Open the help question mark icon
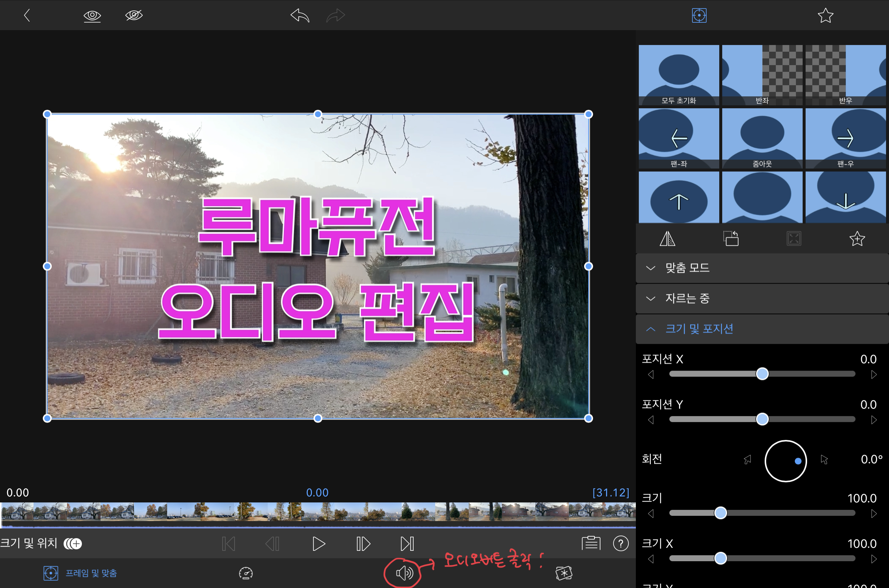This screenshot has height=588, width=889. [x=621, y=543]
